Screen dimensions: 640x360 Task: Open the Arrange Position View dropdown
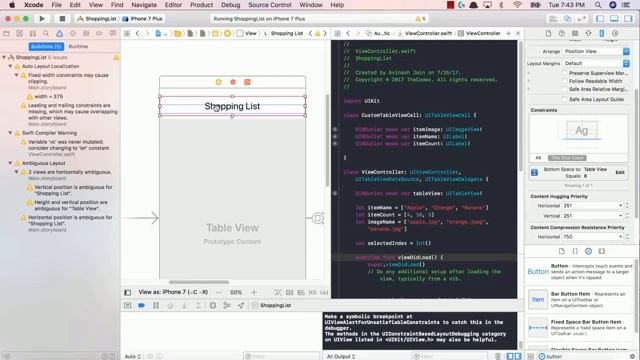tap(596, 51)
